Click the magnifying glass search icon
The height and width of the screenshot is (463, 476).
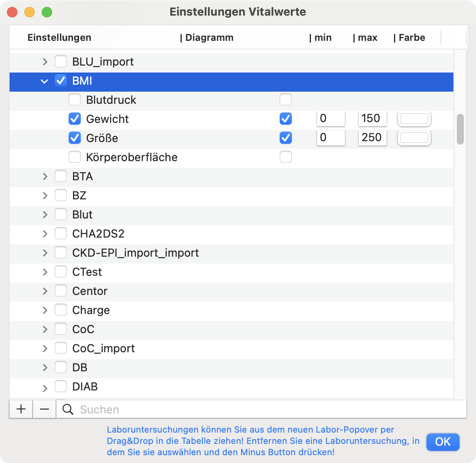click(68, 410)
